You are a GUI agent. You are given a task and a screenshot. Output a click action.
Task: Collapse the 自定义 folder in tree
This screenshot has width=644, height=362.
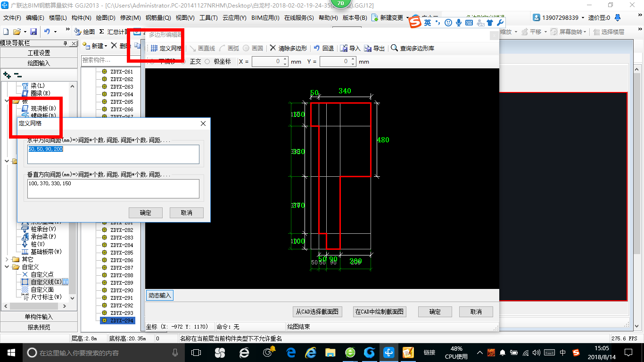7,267
